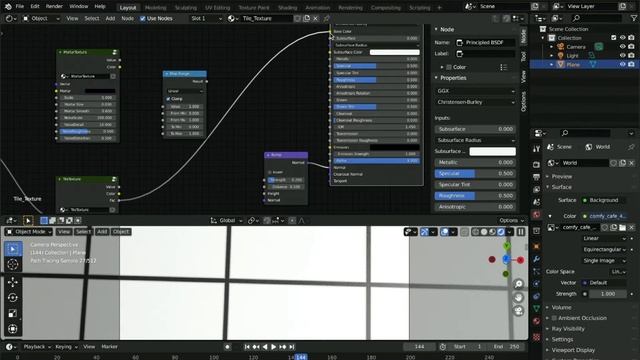
Task: Jump to the timeline start frame
Action: pyautogui.click(x=247, y=347)
